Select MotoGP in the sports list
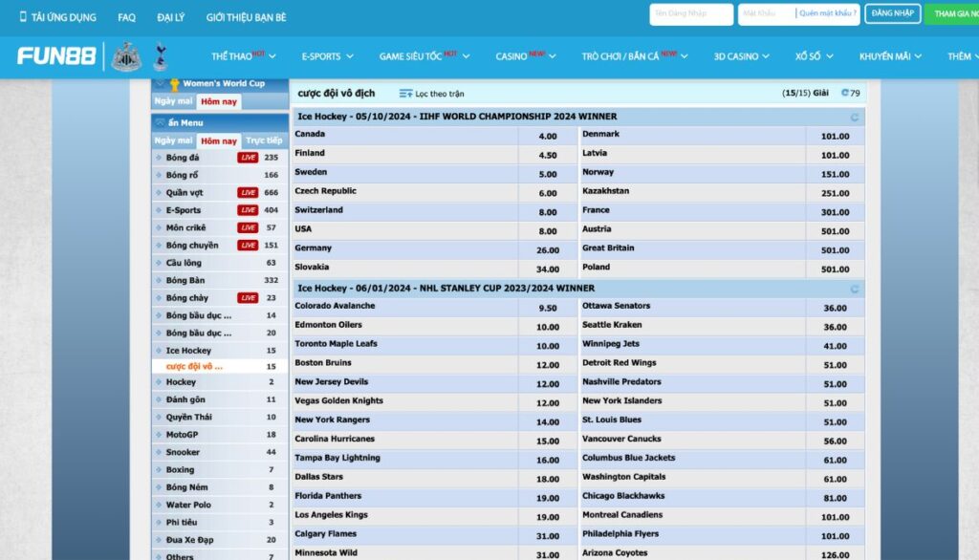Screen dimensions: 979x560 pyautogui.click(x=220, y=435)
